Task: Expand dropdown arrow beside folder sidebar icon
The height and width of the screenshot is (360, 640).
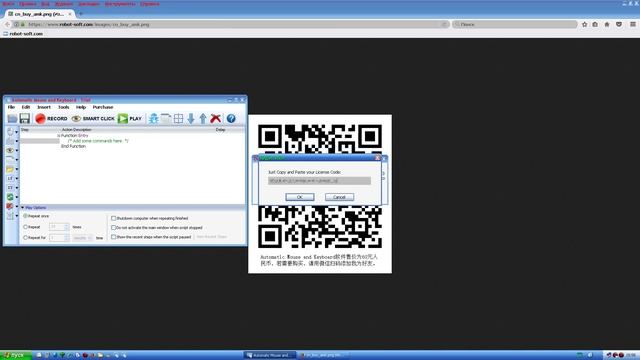Action: click(x=17, y=169)
